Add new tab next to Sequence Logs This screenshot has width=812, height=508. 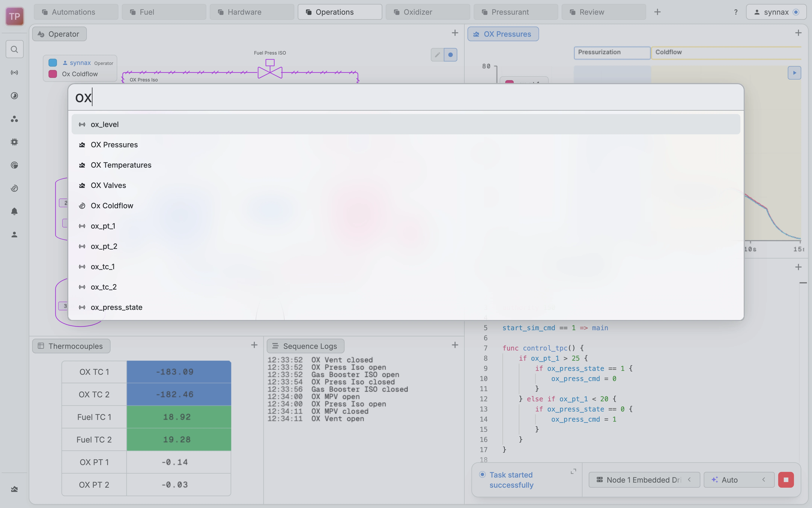(455, 345)
